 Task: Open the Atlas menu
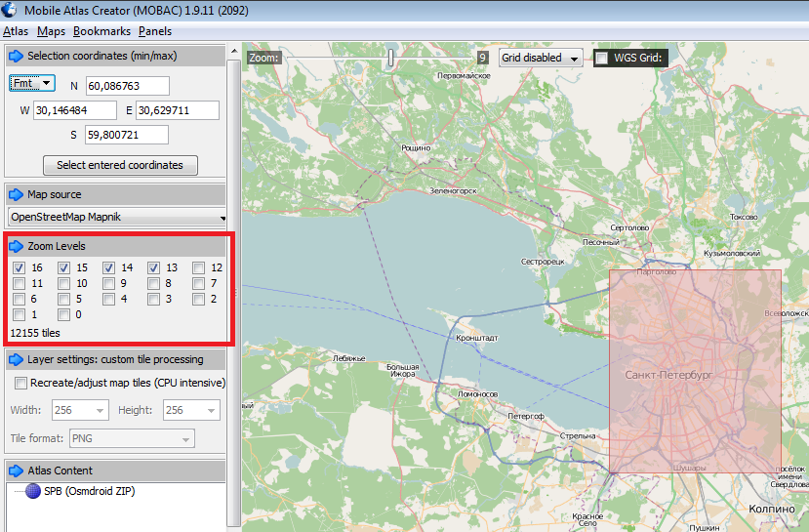coord(15,31)
